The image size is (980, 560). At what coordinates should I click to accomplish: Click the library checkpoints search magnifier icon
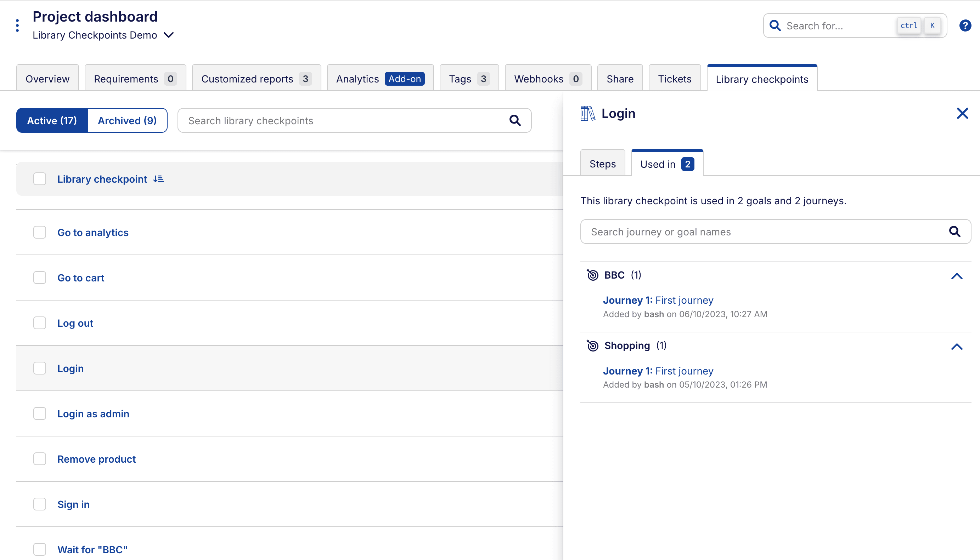(515, 121)
